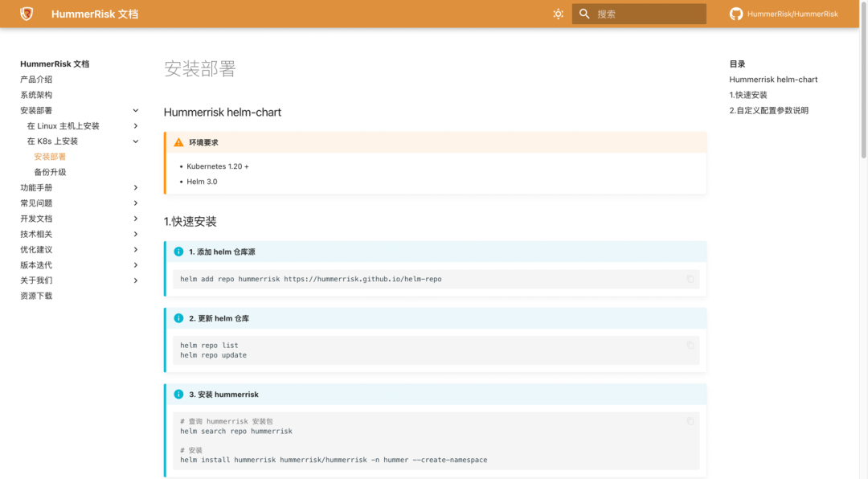Click the 环境要求 warning triangle icon
This screenshot has height=479, width=868.
coord(178,142)
